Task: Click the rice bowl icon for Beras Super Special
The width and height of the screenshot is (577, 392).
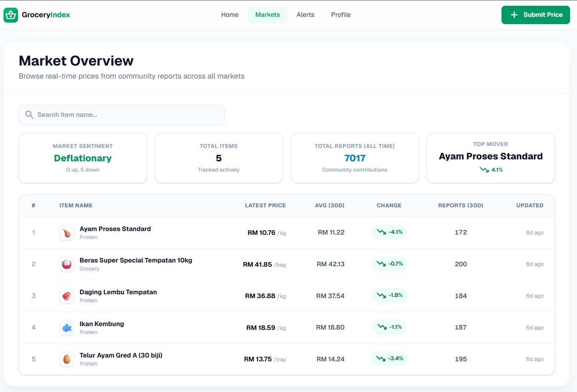Action: [x=67, y=264]
